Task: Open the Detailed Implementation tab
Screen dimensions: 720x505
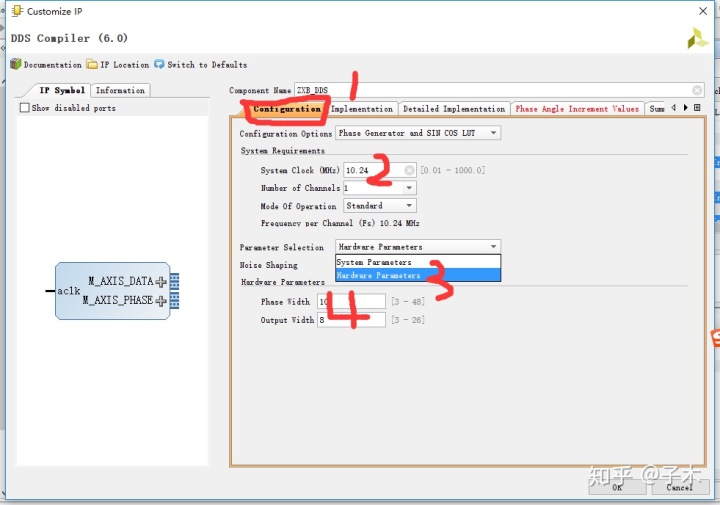Action: click(x=454, y=109)
